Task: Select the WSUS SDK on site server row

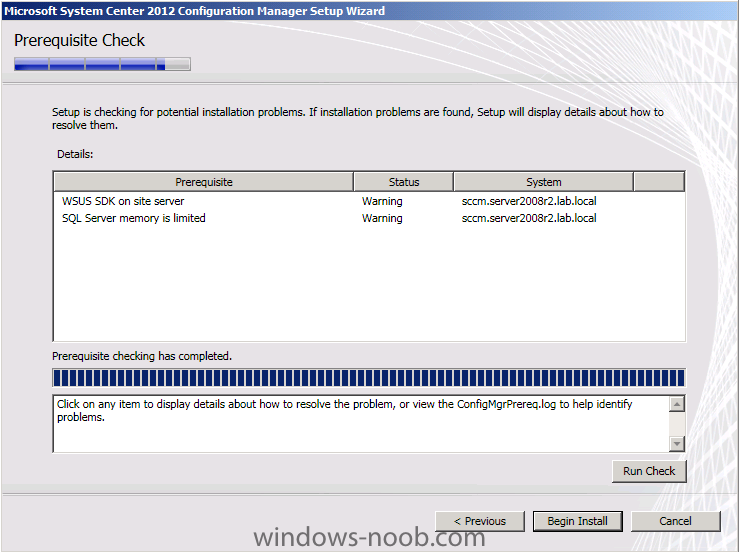Action: point(369,201)
